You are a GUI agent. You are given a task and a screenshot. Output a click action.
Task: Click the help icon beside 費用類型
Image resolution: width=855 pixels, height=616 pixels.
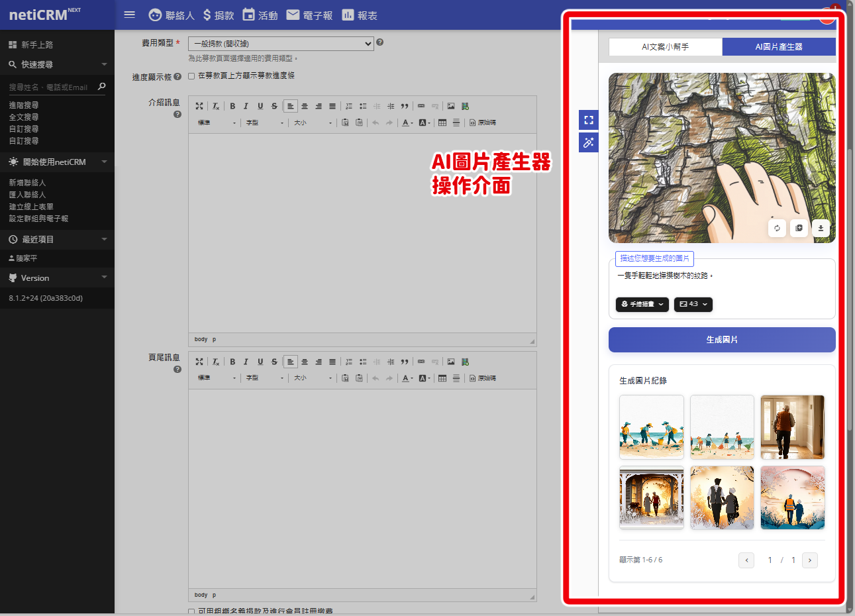click(x=379, y=42)
